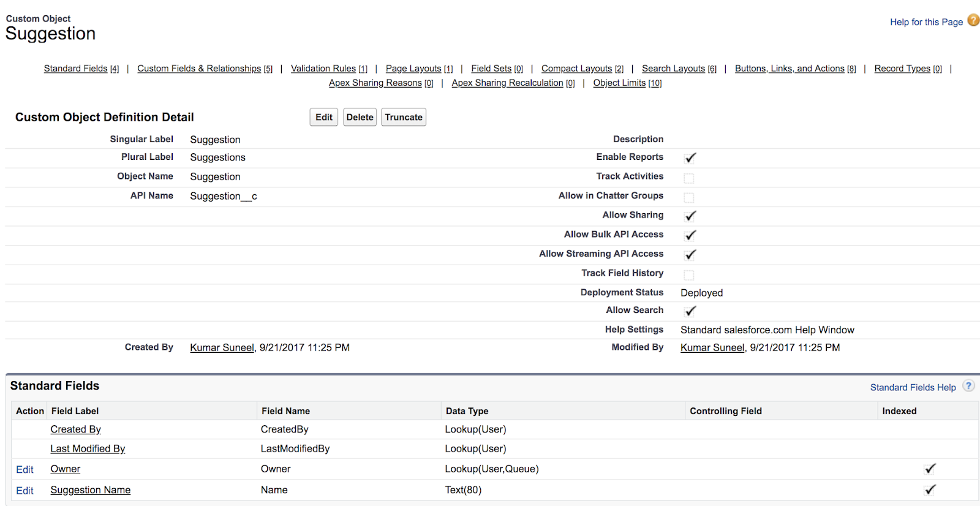
Task: Open the Last Modified By field link
Action: (88, 448)
